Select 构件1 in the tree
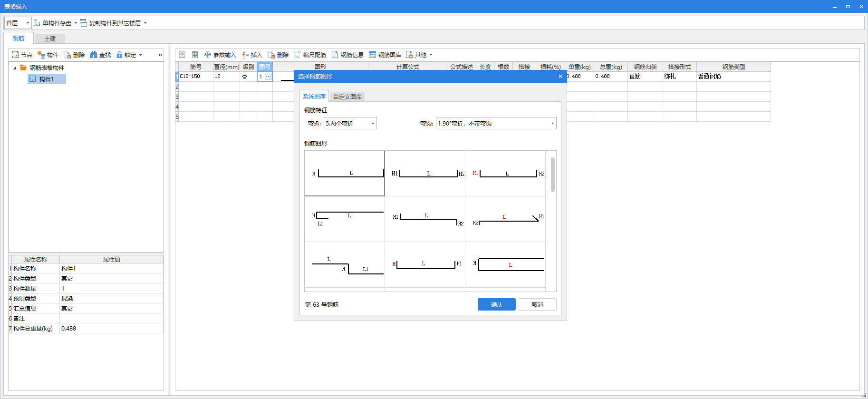This screenshot has width=868, height=399. coord(47,79)
